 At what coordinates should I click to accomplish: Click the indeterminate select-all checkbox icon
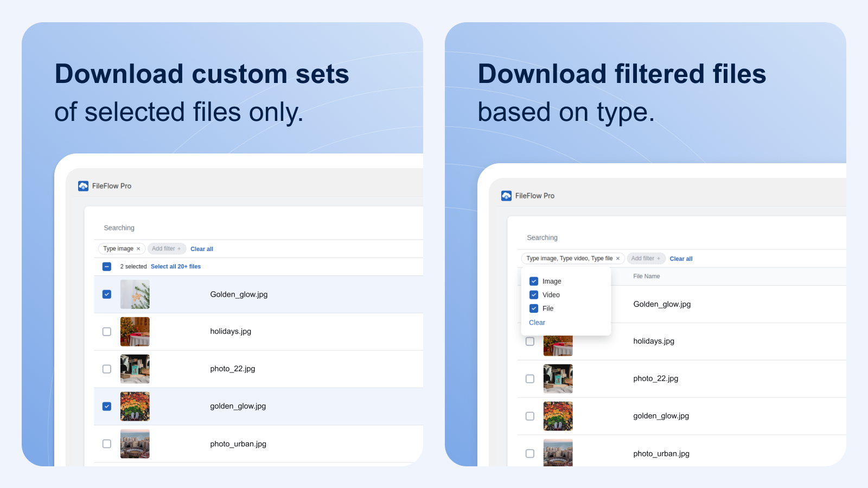(106, 266)
